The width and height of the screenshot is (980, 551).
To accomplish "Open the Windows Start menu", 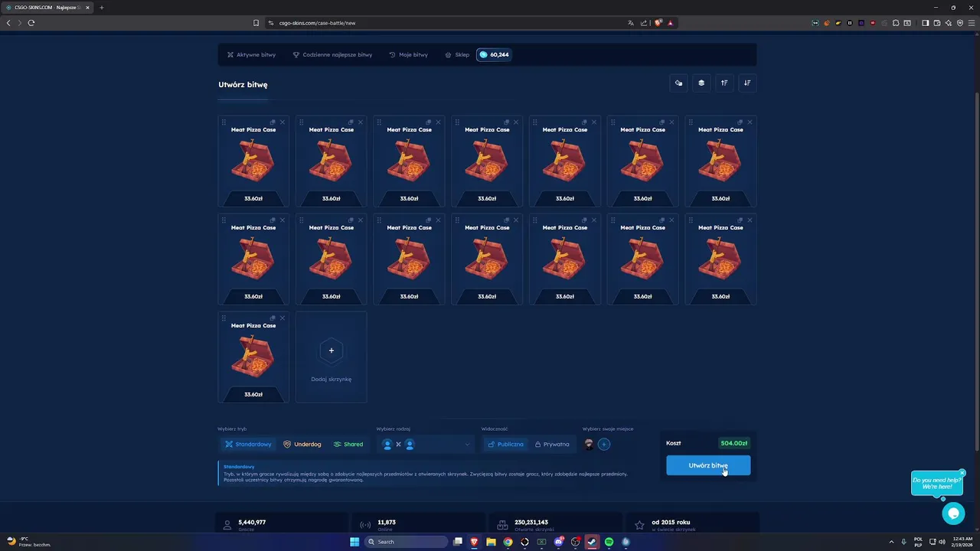I will point(354,542).
